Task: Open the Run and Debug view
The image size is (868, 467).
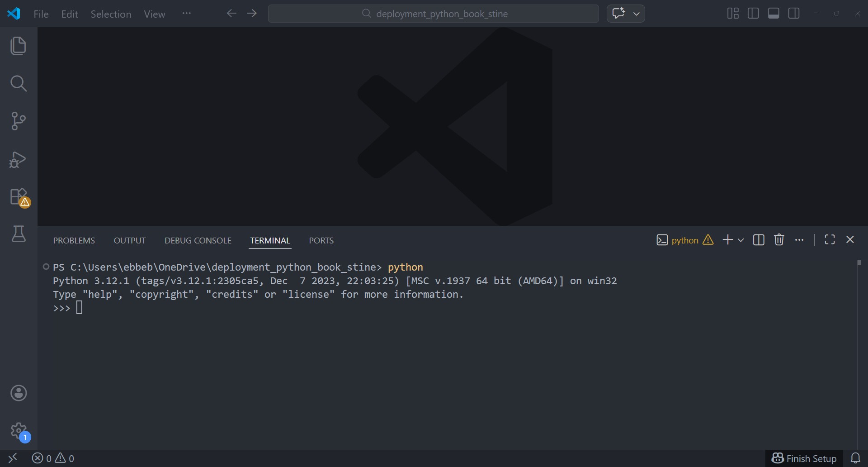Action: point(18,160)
